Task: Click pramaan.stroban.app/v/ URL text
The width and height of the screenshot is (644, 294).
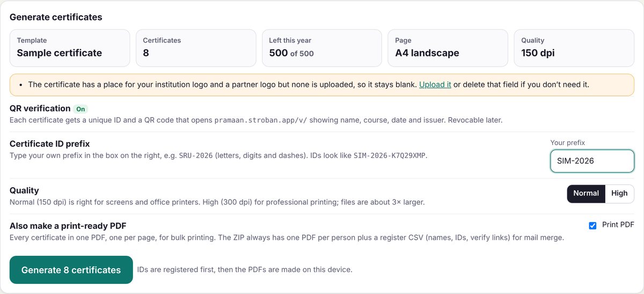Action: tap(260, 120)
